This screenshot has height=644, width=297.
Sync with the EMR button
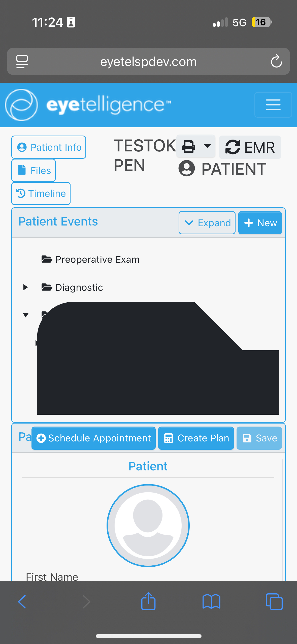pyautogui.click(x=250, y=147)
